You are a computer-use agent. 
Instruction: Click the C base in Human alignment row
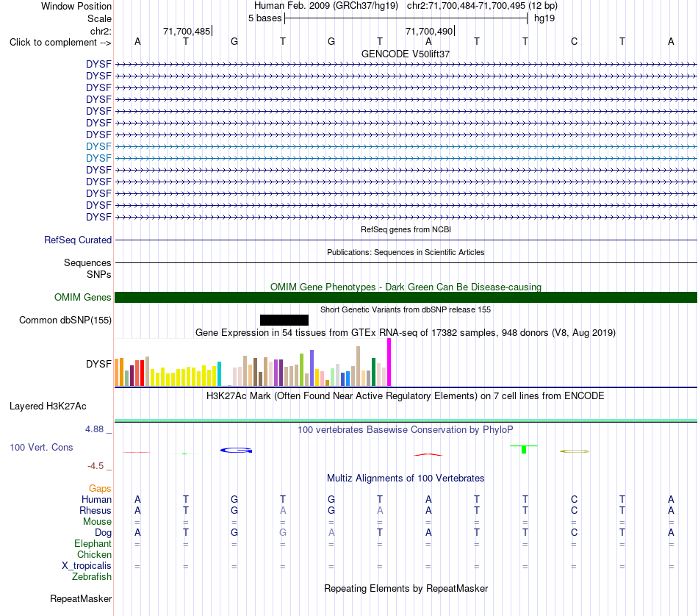pyautogui.click(x=574, y=499)
